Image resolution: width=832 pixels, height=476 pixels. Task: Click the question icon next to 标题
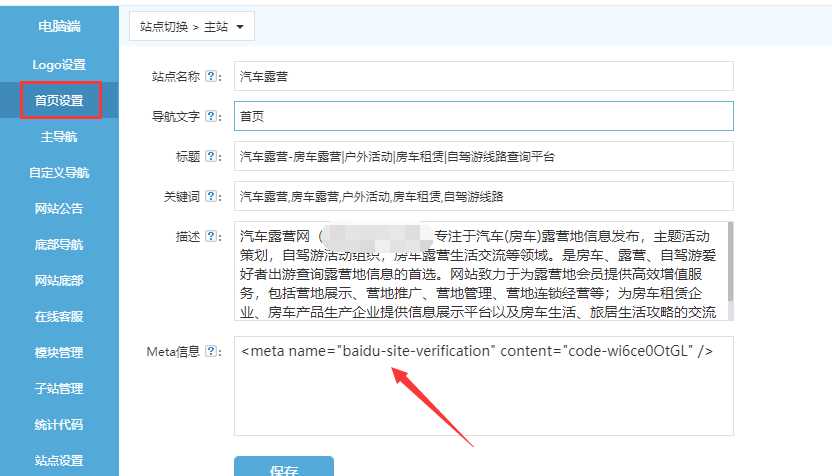pyautogui.click(x=211, y=157)
